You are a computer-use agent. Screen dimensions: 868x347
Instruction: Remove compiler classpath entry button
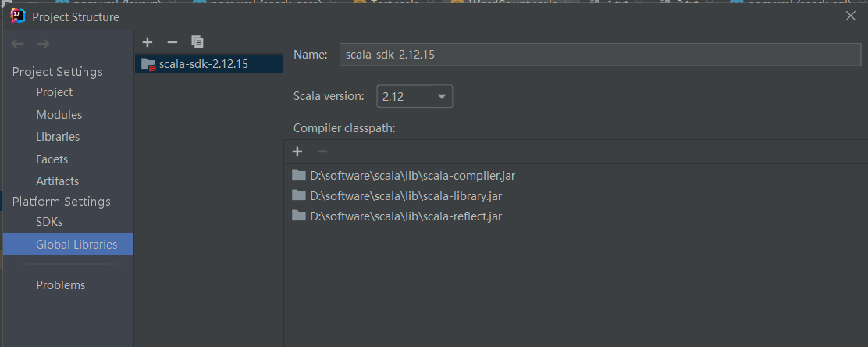point(322,152)
